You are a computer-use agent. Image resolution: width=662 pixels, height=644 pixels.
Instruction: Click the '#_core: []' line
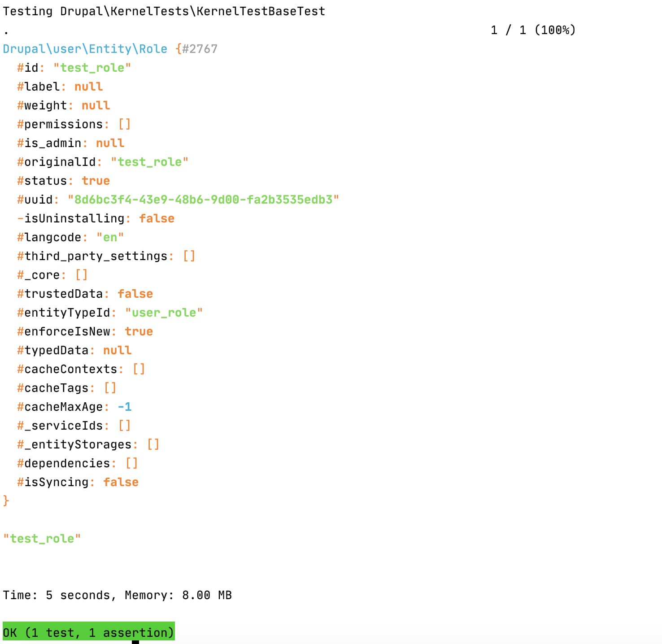point(52,275)
